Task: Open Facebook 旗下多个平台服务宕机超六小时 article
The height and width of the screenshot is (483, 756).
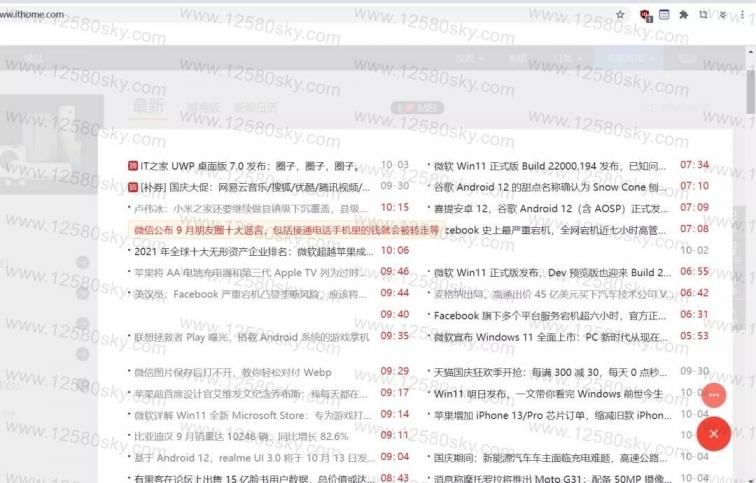Action: 550,316
